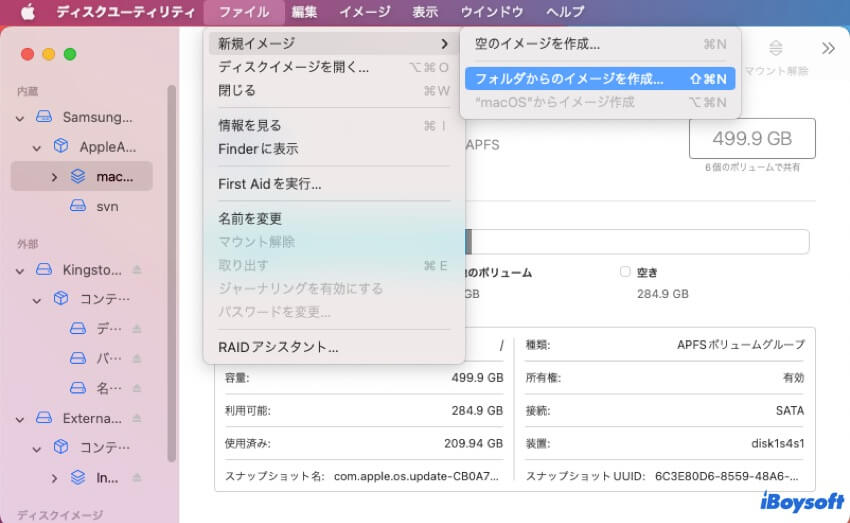The width and height of the screenshot is (850, 523).
Task: Collapse the container under Kingston
Action: 37,300
